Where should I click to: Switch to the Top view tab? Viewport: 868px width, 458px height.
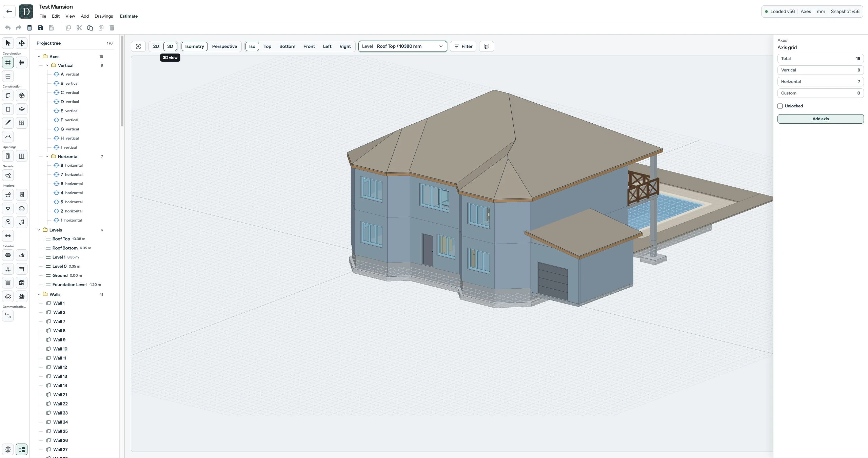(x=267, y=46)
